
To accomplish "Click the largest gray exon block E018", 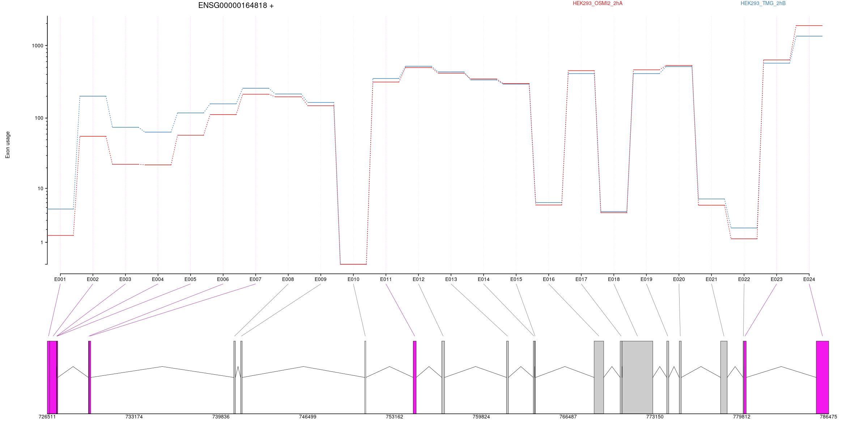I will pyautogui.click(x=637, y=377).
